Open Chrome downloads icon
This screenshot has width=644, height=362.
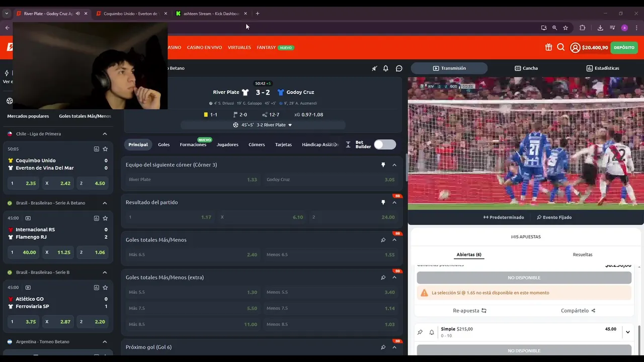600,28
